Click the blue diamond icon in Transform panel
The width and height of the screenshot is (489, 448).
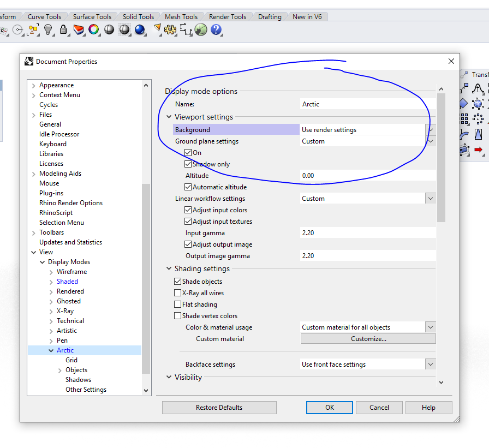(x=464, y=104)
